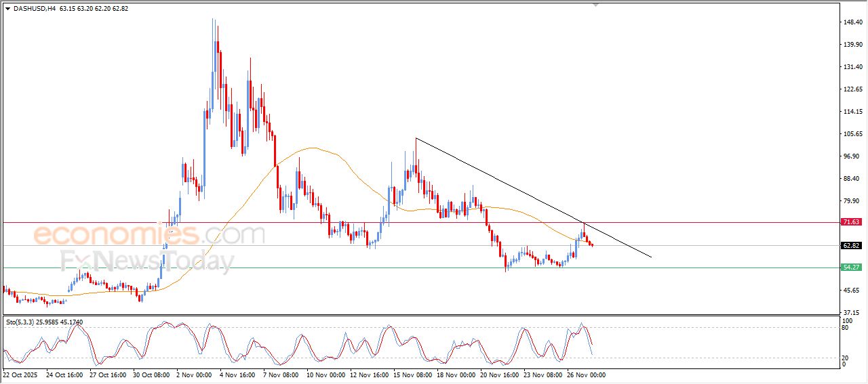
Task: Click the 105.65 price scale label
Action: click(852, 134)
